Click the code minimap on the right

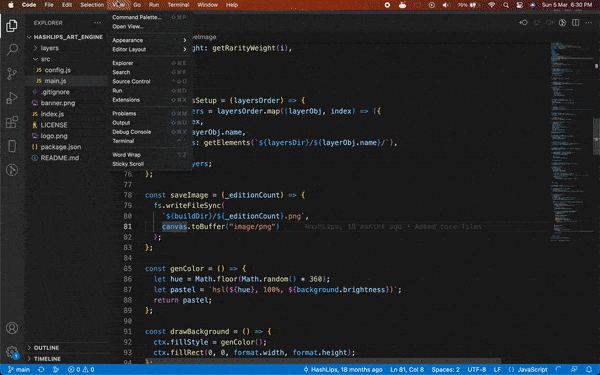click(572, 142)
